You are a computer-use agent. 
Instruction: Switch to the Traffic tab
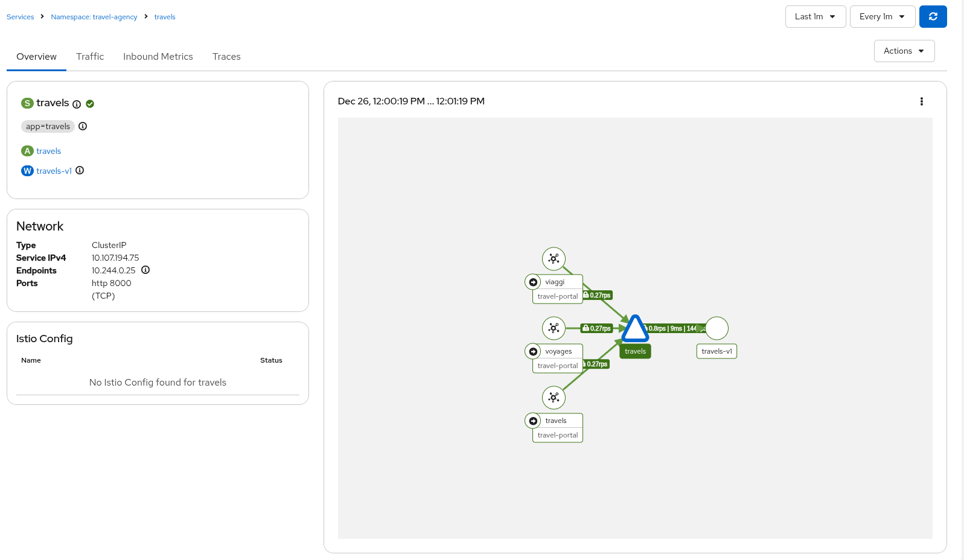90,57
